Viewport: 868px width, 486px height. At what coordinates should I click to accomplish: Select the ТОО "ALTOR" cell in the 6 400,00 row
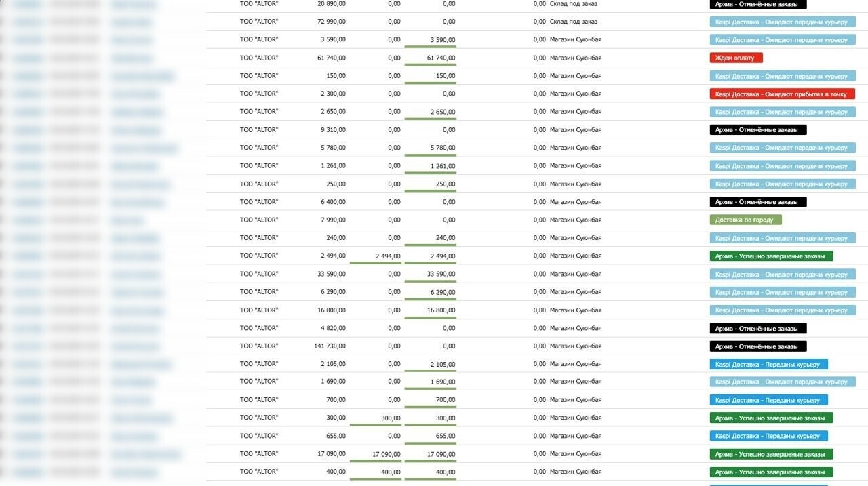[x=259, y=202]
